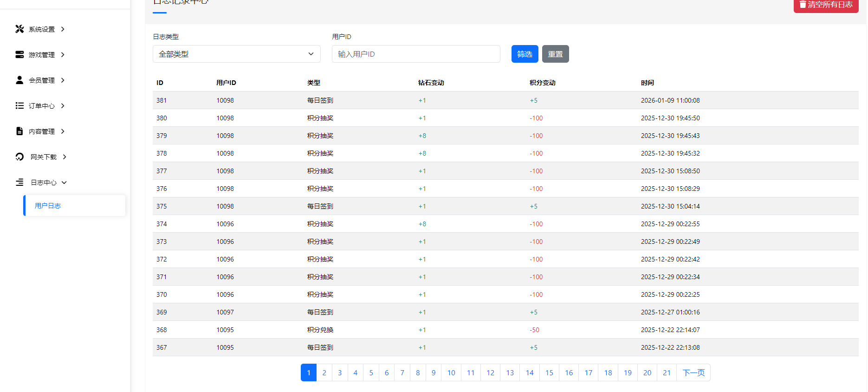Click the Game Management server icon

click(19, 55)
